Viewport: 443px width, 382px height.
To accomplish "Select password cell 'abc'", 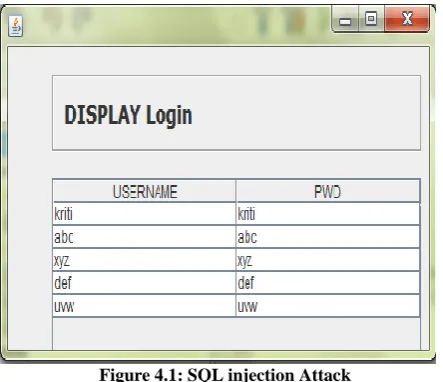I will coord(328,237).
